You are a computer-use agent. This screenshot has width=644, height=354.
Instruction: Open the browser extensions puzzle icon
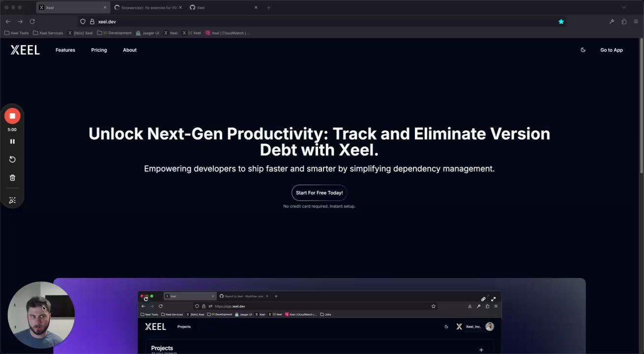point(624,22)
